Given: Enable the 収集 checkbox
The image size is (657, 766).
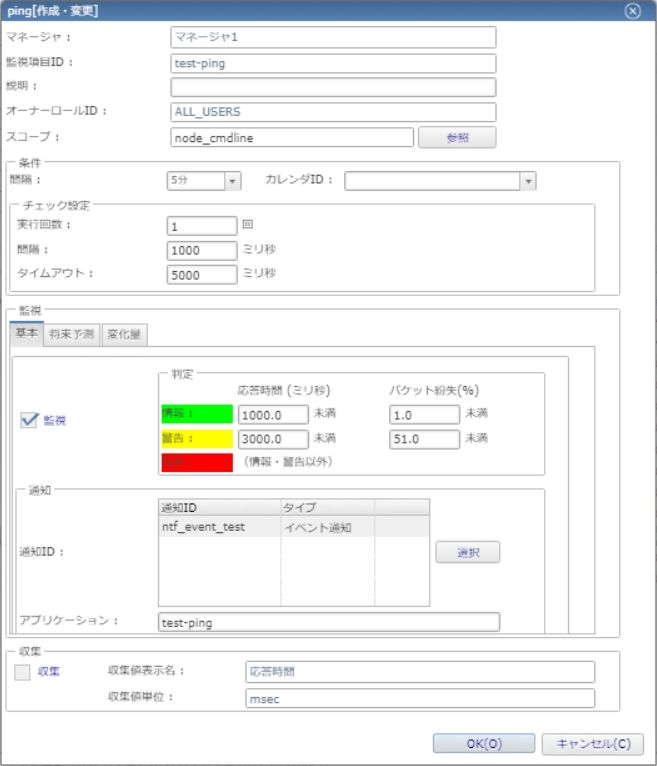Looking at the screenshot, I should [x=22, y=672].
